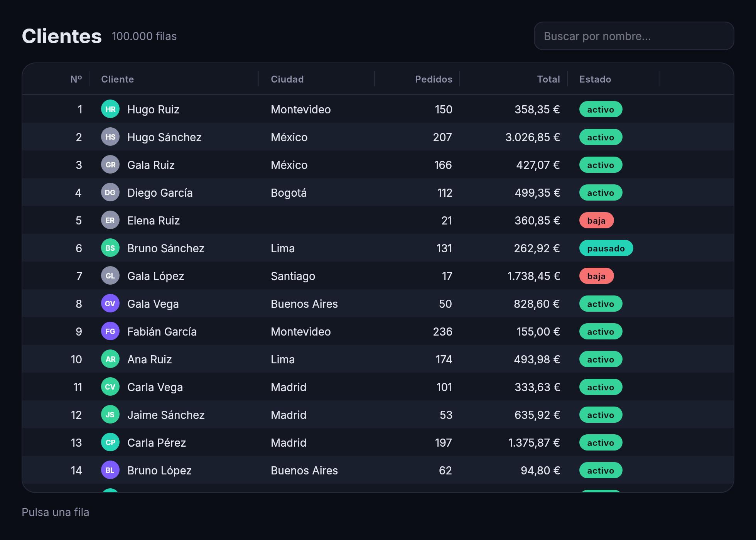Click the Santiago city cell
Screen dimensions: 756x540
(x=293, y=276)
